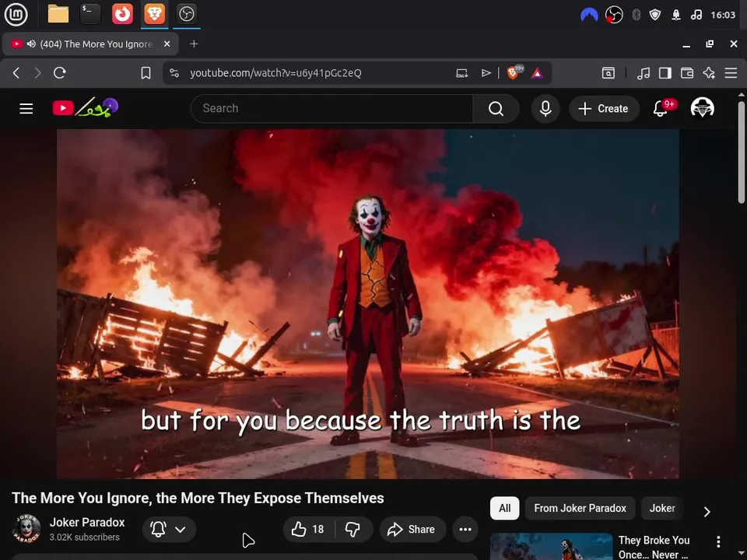Open the Brave Wallet icon

coord(687,73)
